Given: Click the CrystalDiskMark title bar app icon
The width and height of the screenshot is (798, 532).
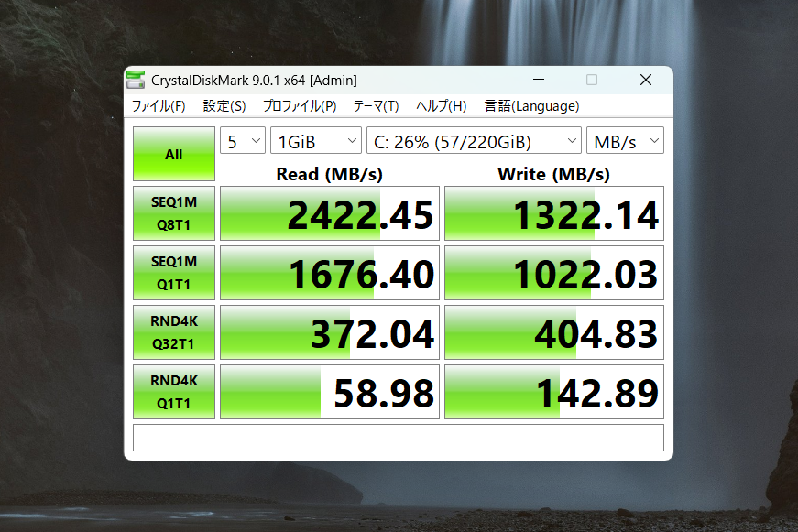Looking at the screenshot, I should (136, 80).
